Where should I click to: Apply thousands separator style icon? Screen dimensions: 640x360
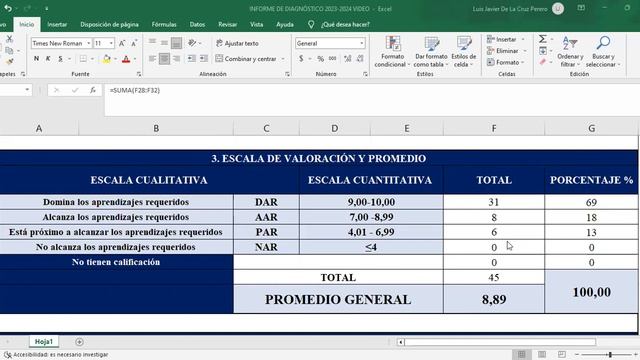(x=333, y=59)
